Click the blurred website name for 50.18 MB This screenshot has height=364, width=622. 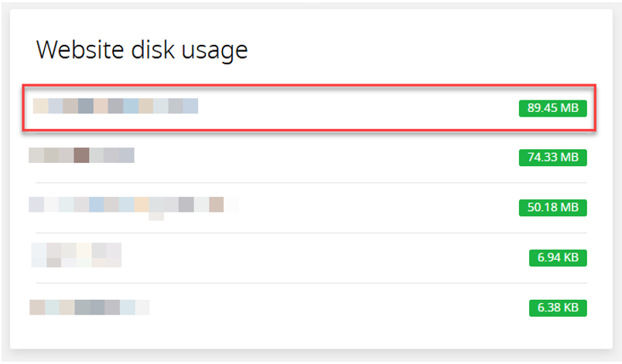pos(132,205)
